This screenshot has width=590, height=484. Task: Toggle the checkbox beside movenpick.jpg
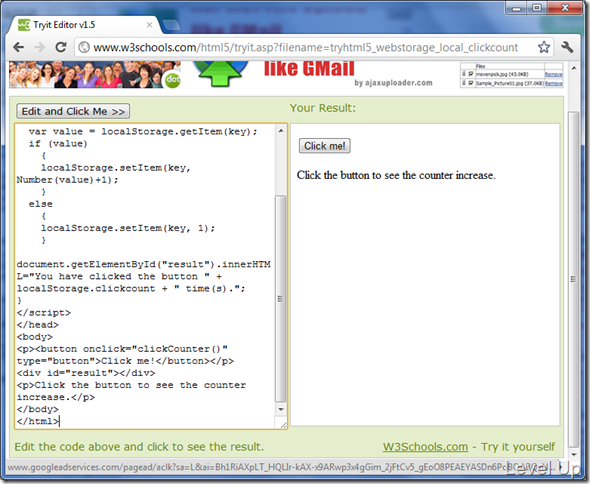[470, 74]
